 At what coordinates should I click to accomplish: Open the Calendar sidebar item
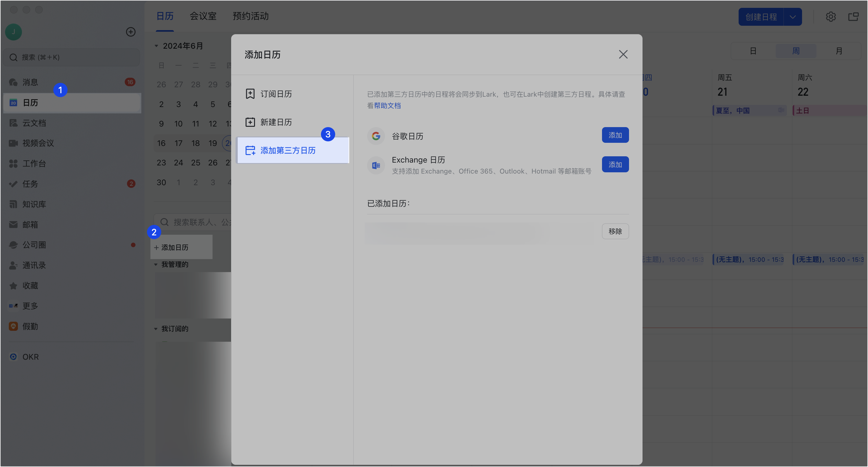tap(72, 103)
